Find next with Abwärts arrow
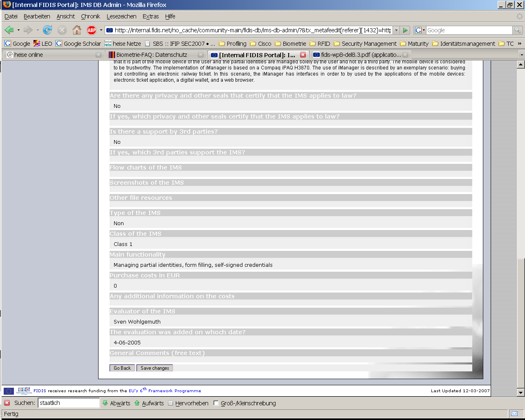This screenshot has height=420, width=525. point(117,403)
